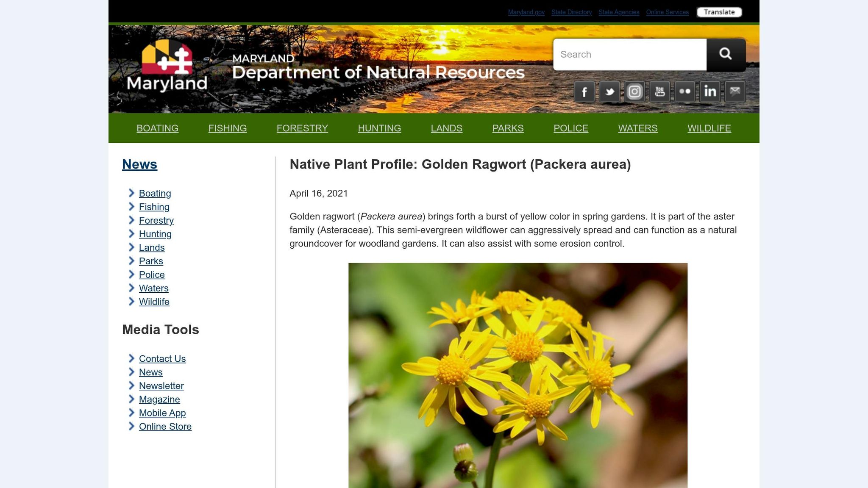This screenshot has height=488, width=868.
Task: Open the HUNTING navigation menu item
Action: tap(379, 128)
